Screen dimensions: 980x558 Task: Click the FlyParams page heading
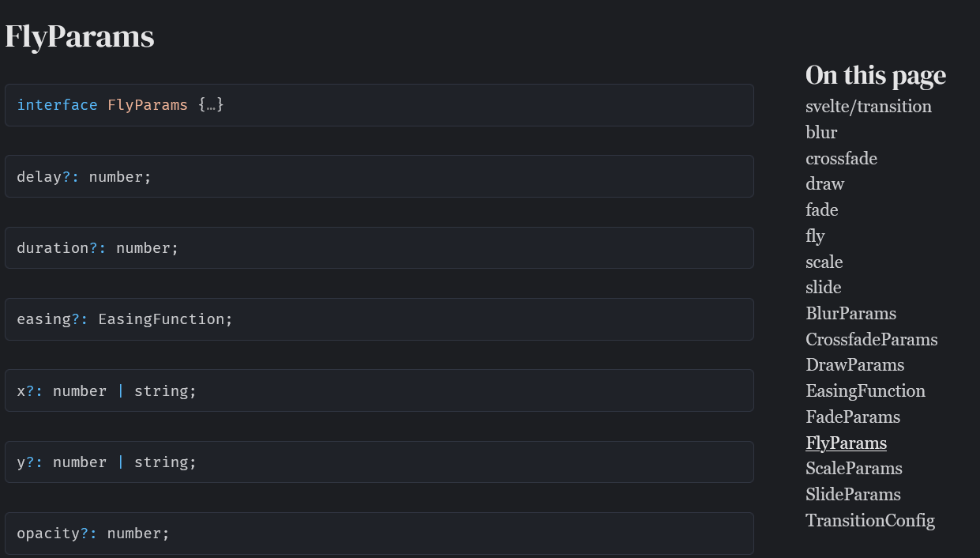point(79,37)
